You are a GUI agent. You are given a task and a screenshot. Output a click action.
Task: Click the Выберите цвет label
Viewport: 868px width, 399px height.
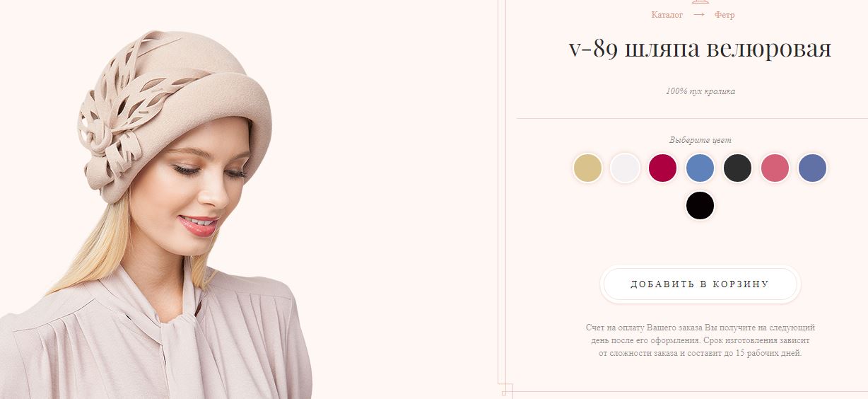pos(700,140)
